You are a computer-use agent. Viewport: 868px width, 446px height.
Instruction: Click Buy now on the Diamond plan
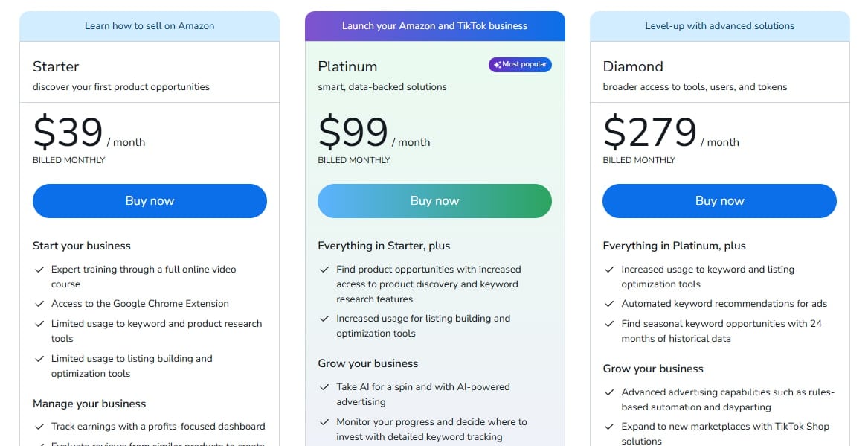click(x=718, y=200)
